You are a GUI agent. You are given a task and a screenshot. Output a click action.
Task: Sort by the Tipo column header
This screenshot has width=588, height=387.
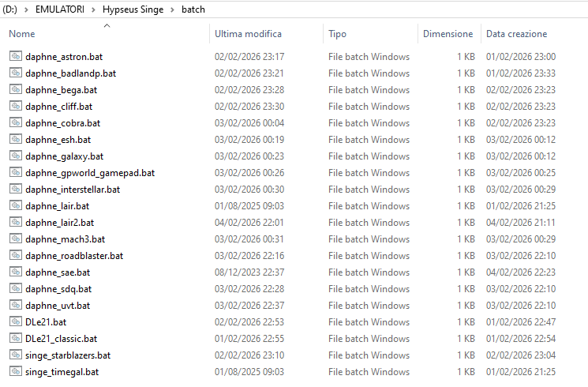click(337, 34)
